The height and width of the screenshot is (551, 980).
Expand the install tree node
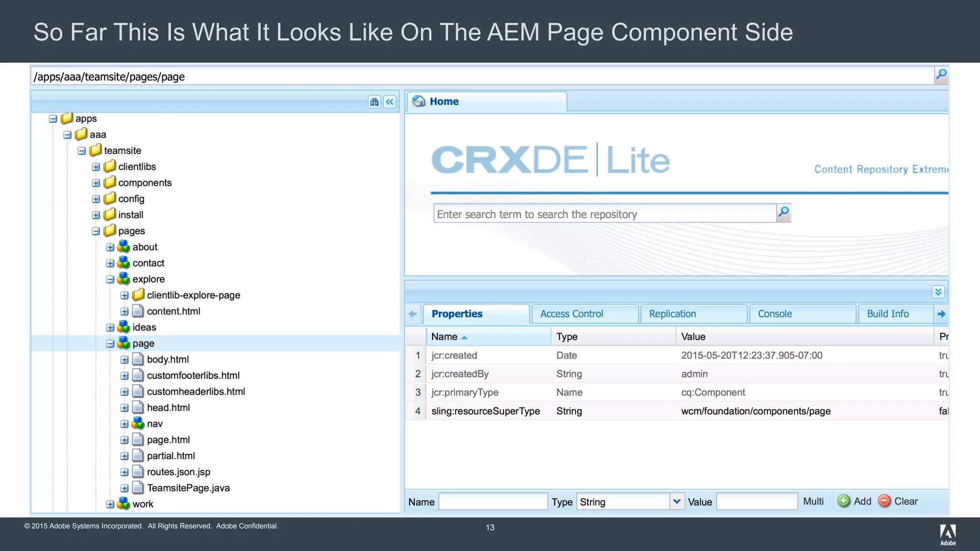point(96,215)
